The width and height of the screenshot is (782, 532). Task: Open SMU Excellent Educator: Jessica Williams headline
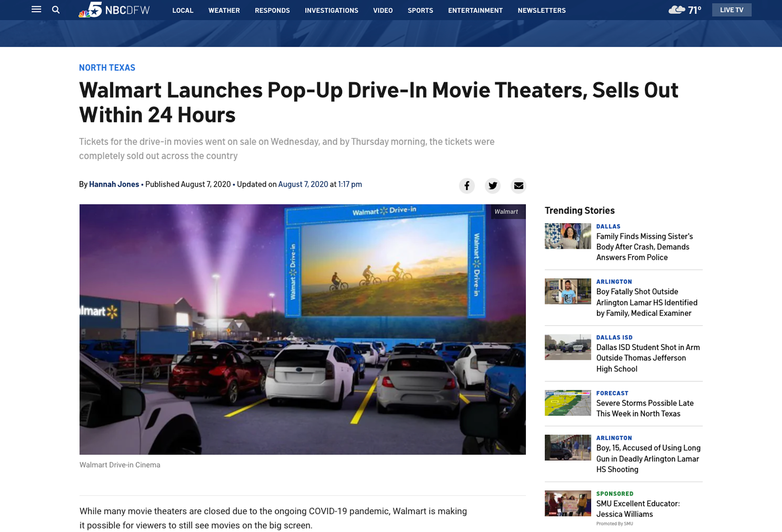coord(638,508)
